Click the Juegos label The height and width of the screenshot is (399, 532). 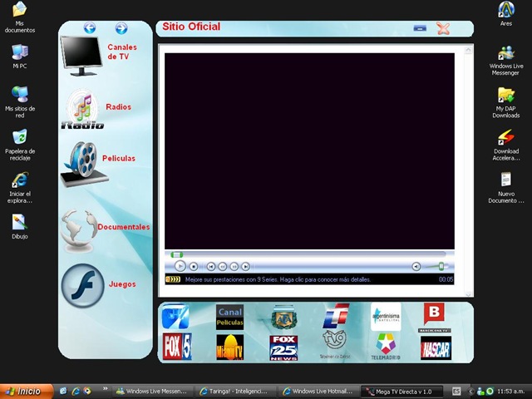(x=122, y=284)
